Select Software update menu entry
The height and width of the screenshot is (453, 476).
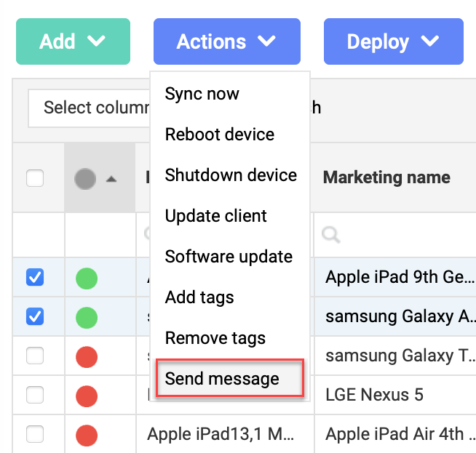229,257
